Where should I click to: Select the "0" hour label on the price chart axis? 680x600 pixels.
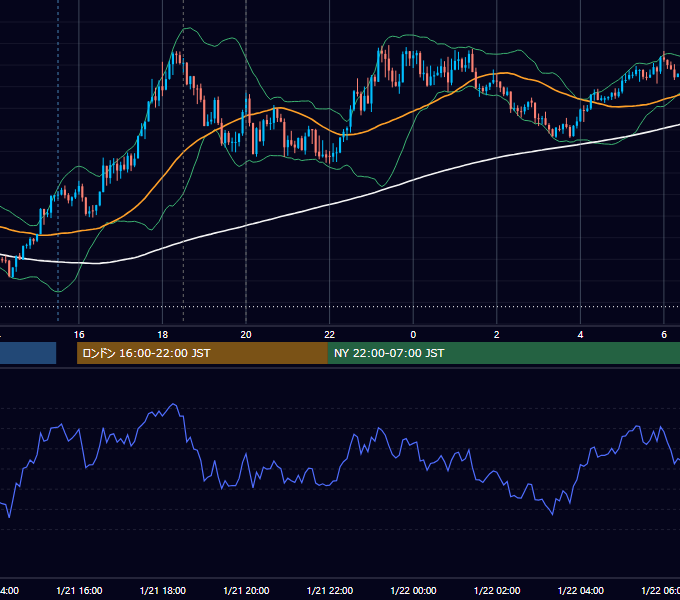[413, 335]
